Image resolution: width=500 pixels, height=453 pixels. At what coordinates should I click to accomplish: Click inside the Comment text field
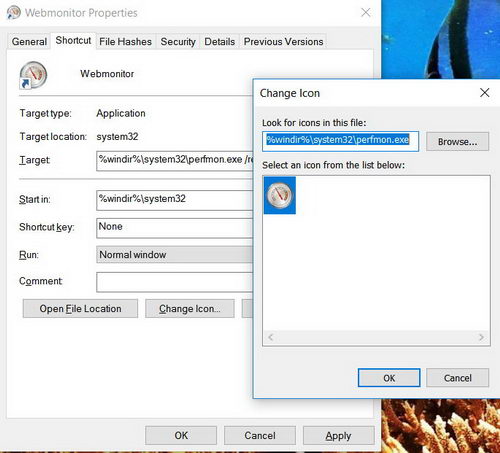click(x=174, y=282)
